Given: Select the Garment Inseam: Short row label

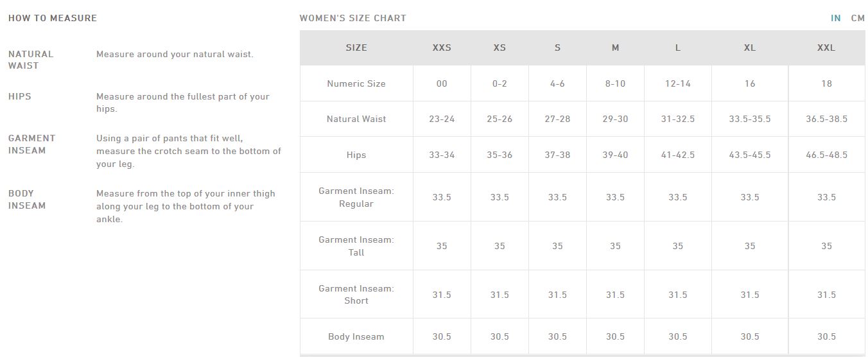Looking at the screenshot, I should 356,294.
